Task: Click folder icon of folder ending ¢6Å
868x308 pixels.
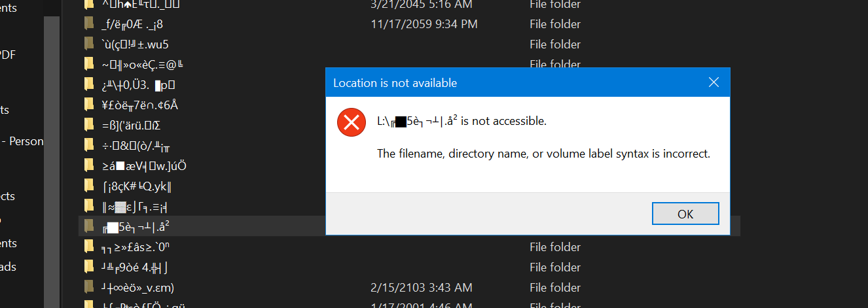Action: pos(90,105)
